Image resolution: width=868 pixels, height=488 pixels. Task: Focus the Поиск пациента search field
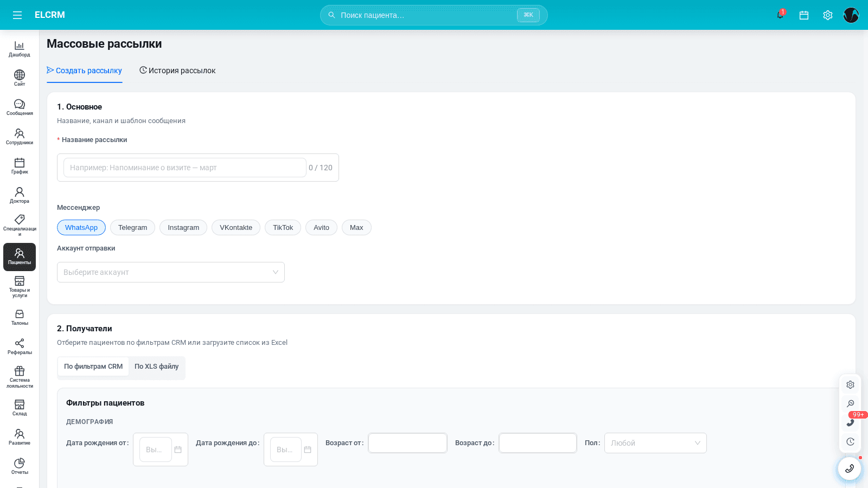click(x=434, y=15)
